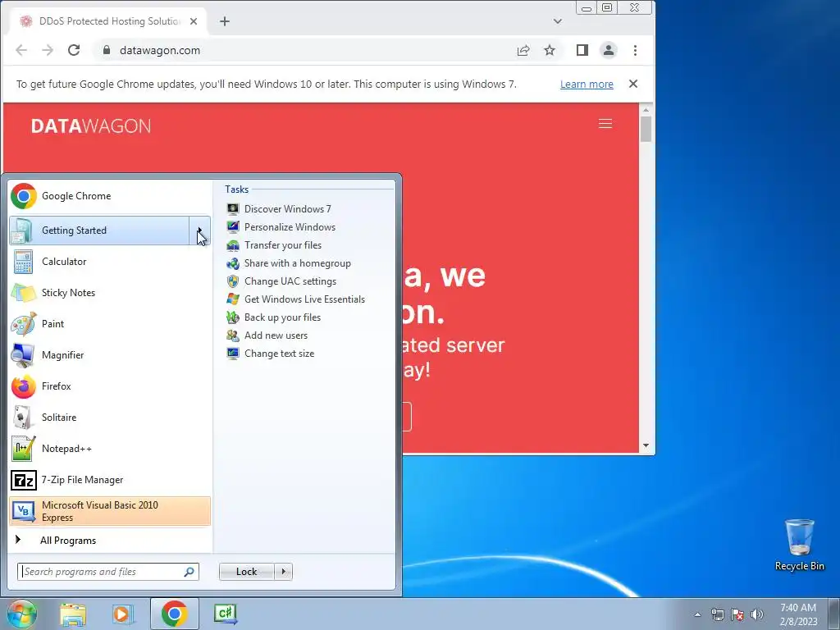
Task: Open Google Chrome from Start menu list
Action: (x=110, y=196)
